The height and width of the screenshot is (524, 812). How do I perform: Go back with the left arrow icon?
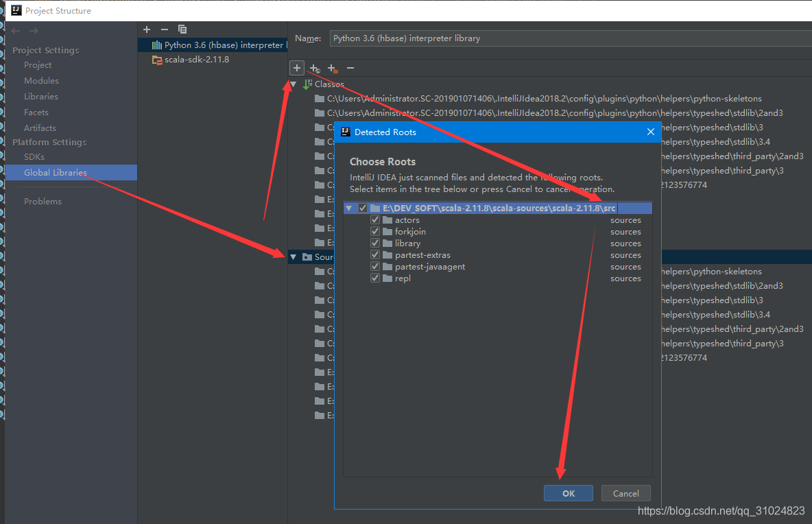16,31
